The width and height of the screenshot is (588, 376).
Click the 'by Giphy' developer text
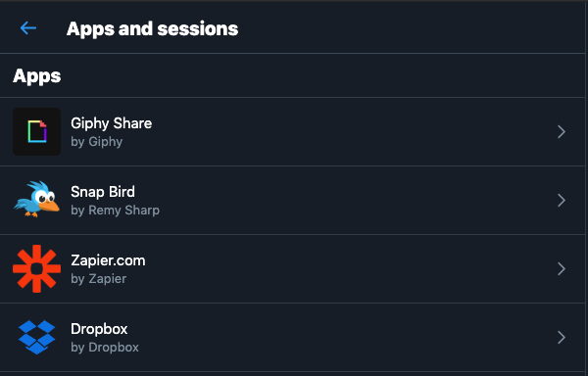97,142
